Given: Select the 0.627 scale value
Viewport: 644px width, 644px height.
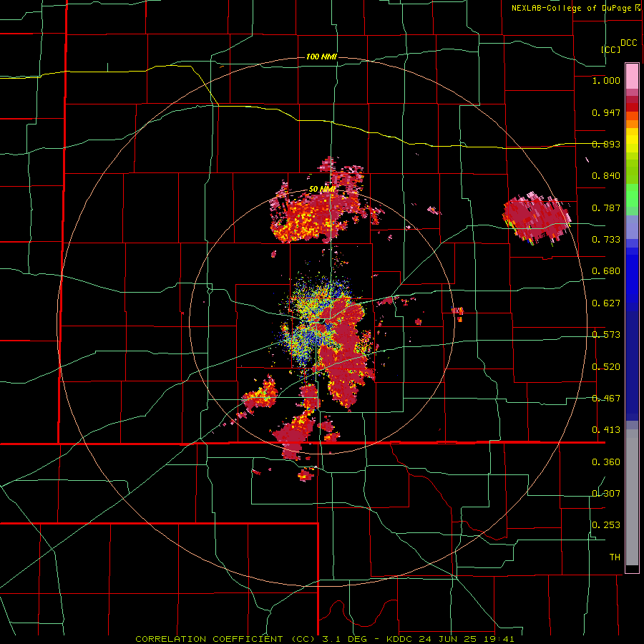Looking at the screenshot, I should pos(606,303).
